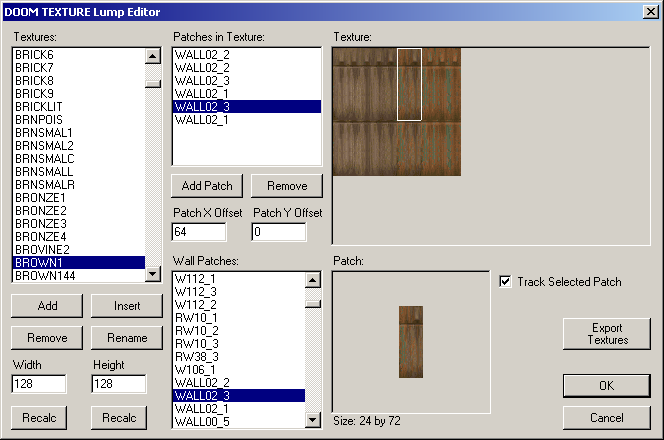
Task: Click the Rename texture button
Action: 127,338
